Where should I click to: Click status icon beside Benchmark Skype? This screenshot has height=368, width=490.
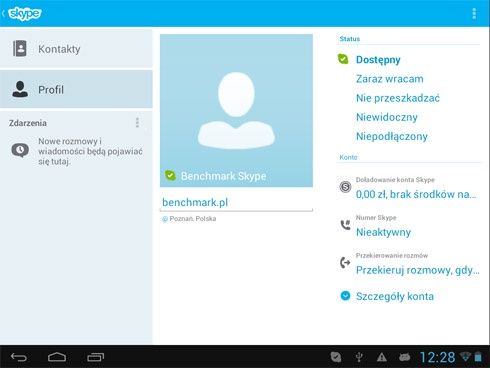point(170,175)
